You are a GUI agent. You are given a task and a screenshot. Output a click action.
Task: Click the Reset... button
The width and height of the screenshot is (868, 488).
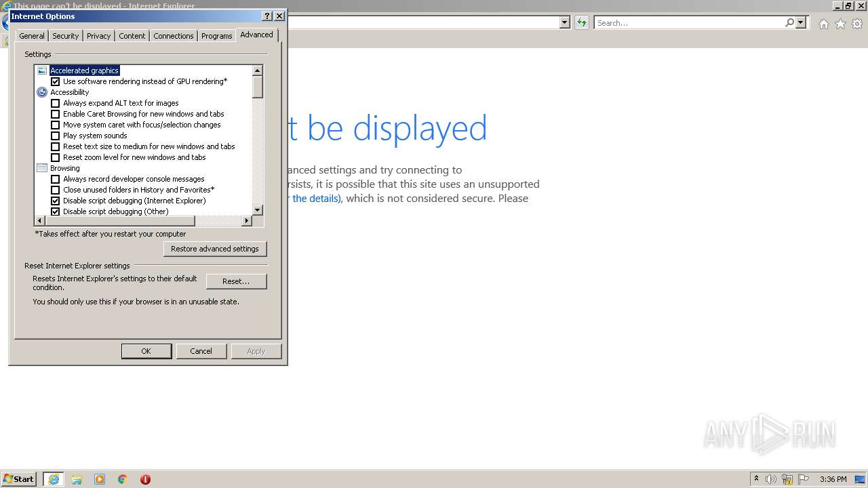coord(236,281)
